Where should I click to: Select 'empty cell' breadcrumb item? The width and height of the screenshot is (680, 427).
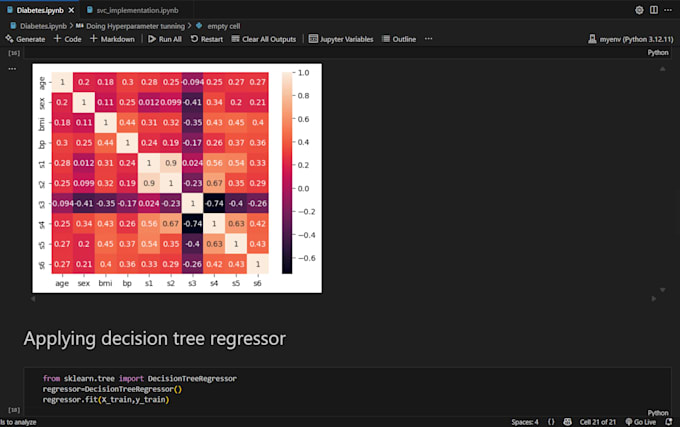[x=223, y=26]
